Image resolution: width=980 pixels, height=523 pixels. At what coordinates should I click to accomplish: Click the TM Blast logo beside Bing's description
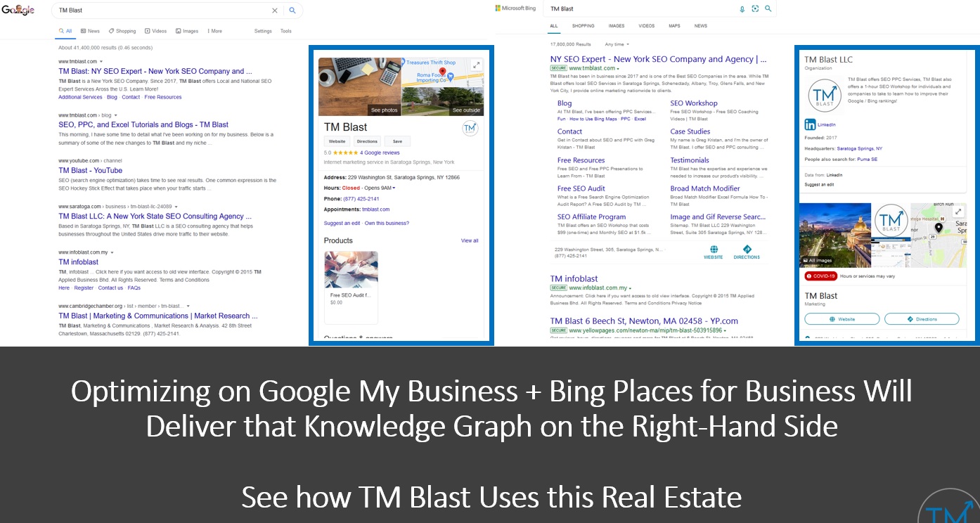824,97
